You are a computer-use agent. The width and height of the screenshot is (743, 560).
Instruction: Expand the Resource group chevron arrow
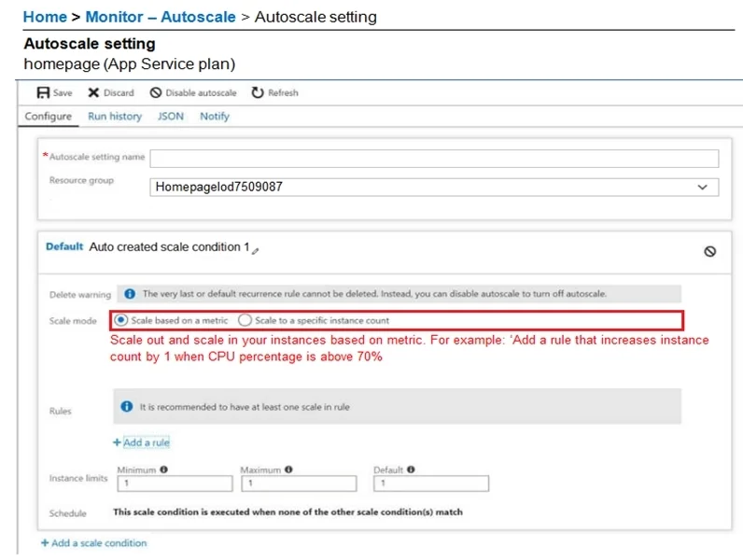click(x=702, y=188)
